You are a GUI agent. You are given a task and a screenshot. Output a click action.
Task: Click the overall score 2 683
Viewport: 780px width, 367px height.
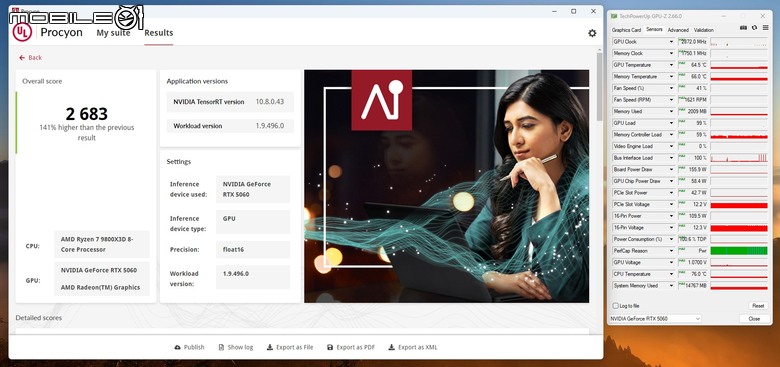87,114
